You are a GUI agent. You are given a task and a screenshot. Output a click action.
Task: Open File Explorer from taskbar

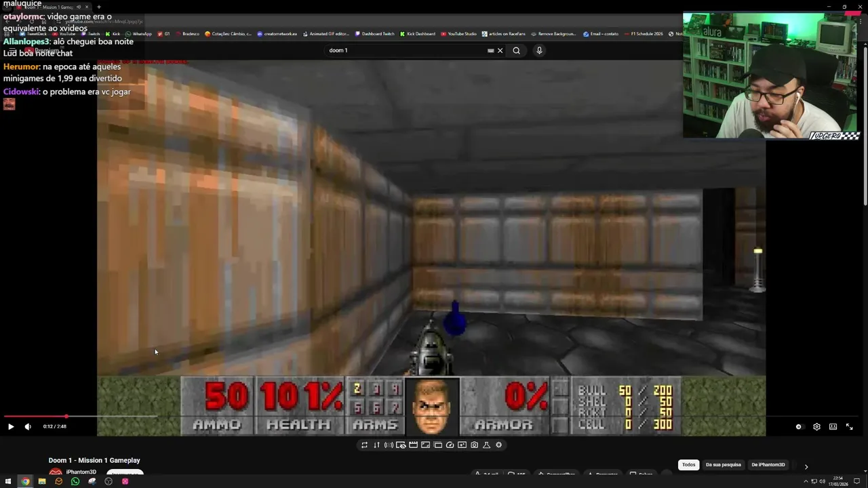coord(42,481)
